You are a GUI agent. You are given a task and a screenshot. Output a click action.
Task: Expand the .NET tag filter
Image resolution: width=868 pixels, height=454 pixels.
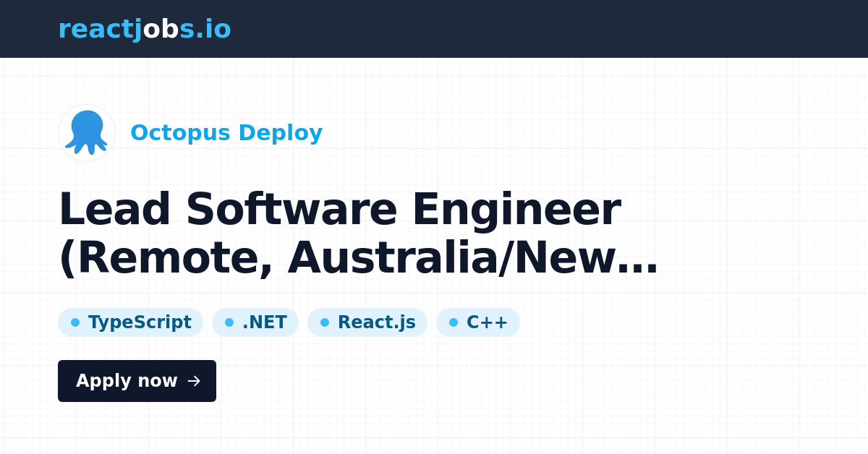tap(255, 322)
